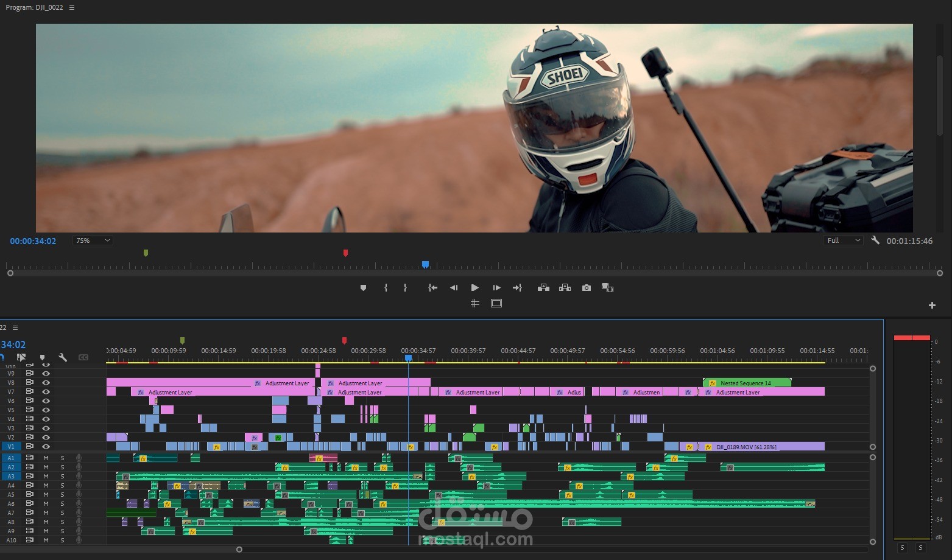Click the 00:00:34:02 Program Monitor timecode
This screenshot has height=560, width=952.
coord(33,241)
